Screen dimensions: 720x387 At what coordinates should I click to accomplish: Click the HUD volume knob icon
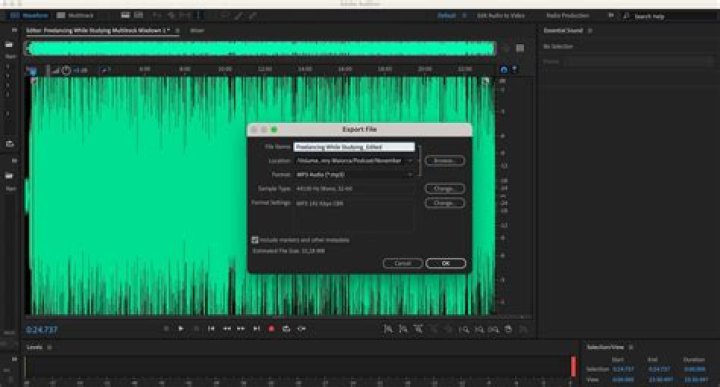click(x=66, y=70)
